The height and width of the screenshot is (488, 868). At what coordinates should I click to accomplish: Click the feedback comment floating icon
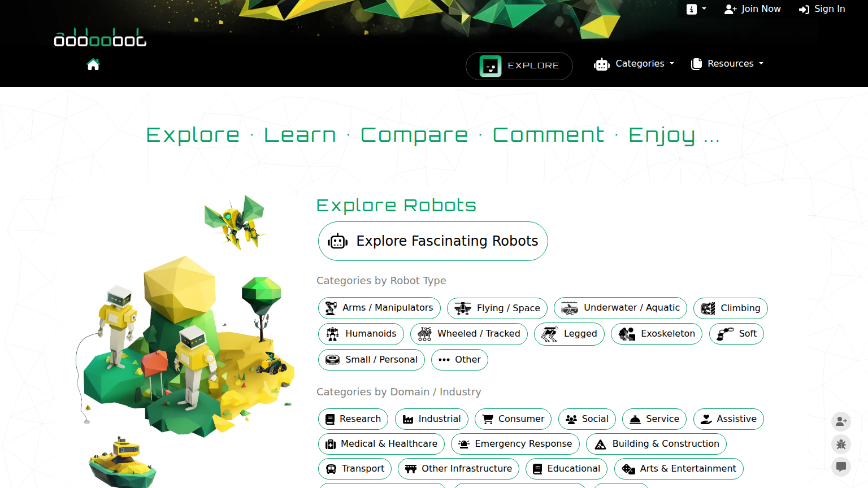coord(841,467)
